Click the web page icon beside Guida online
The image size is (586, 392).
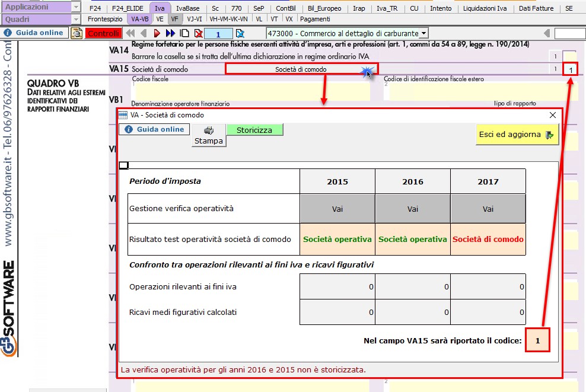[x=77, y=33]
